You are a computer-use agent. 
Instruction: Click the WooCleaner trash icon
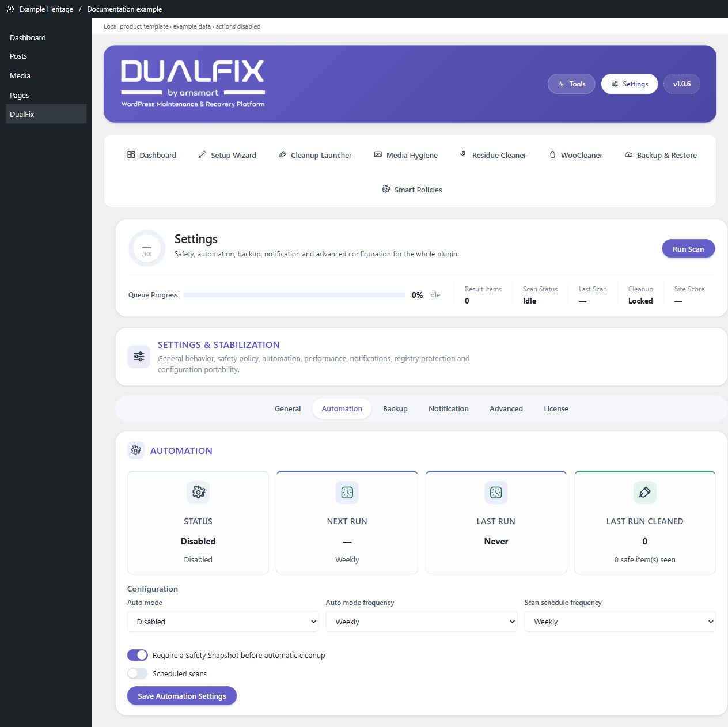pos(552,154)
